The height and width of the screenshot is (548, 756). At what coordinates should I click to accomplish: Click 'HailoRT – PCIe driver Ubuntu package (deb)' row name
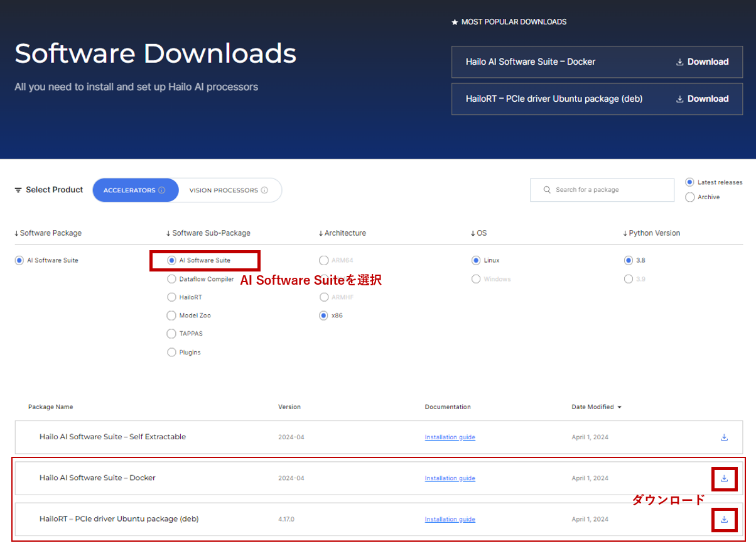click(119, 518)
